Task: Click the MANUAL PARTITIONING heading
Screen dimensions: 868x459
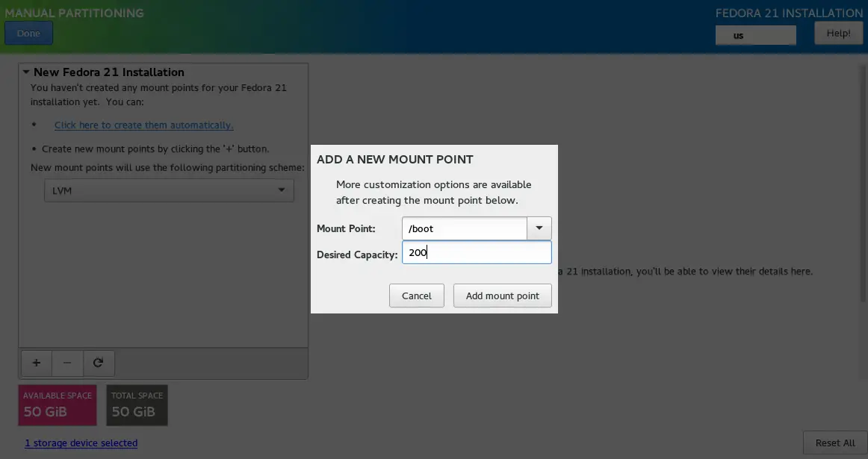Action: (x=74, y=13)
